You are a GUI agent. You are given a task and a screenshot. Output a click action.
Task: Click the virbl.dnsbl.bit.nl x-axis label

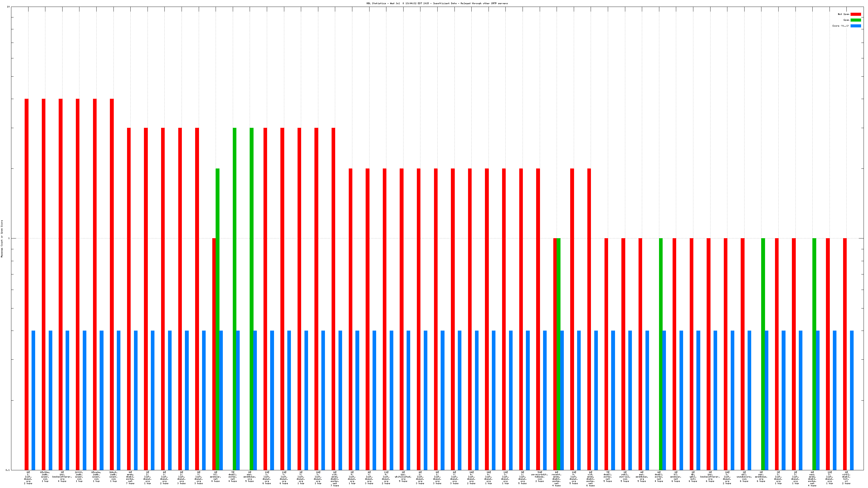846,477
